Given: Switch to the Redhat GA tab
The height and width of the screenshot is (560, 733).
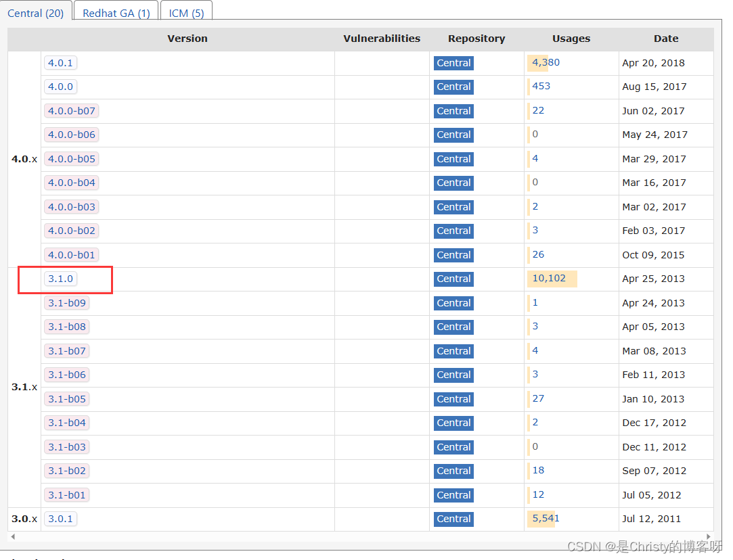Looking at the screenshot, I should pyautogui.click(x=115, y=13).
